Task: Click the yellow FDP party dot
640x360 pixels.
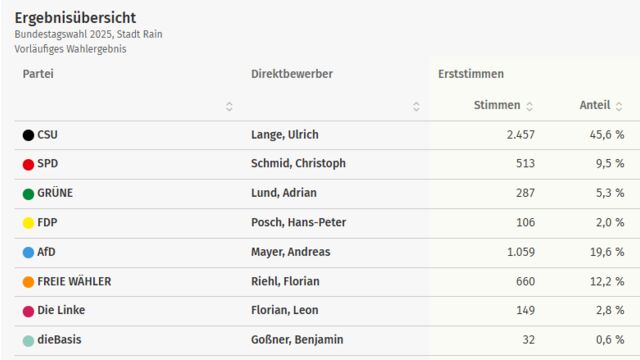Action: (x=28, y=223)
